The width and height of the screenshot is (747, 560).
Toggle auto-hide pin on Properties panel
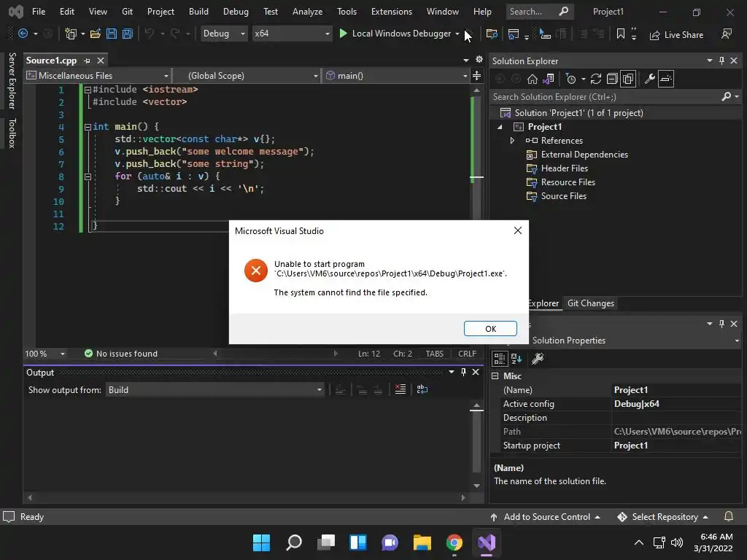point(721,324)
